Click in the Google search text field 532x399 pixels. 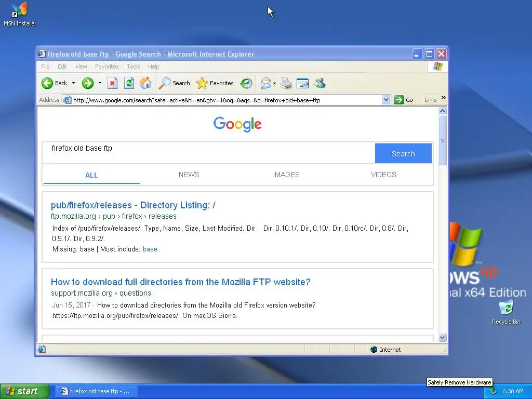(x=209, y=153)
